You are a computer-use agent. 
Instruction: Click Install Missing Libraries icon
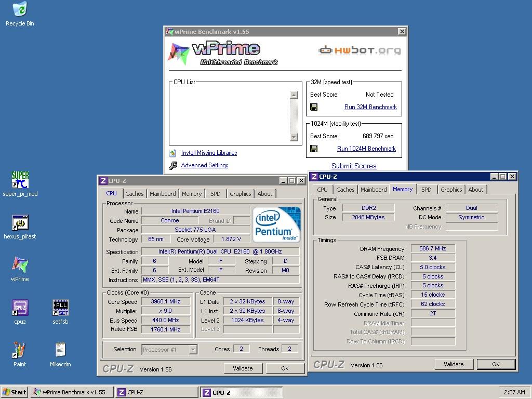[172, 153]
